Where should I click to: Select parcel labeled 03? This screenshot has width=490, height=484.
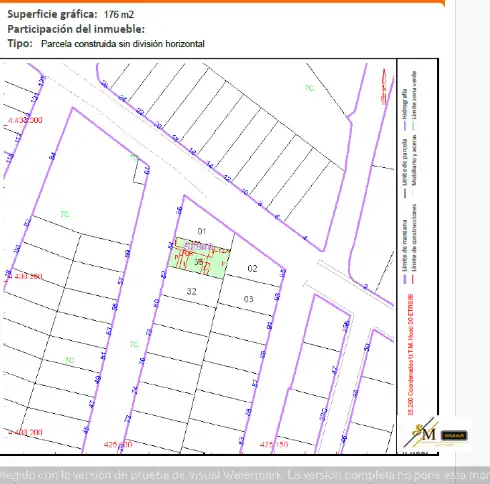tap(248, 299)
